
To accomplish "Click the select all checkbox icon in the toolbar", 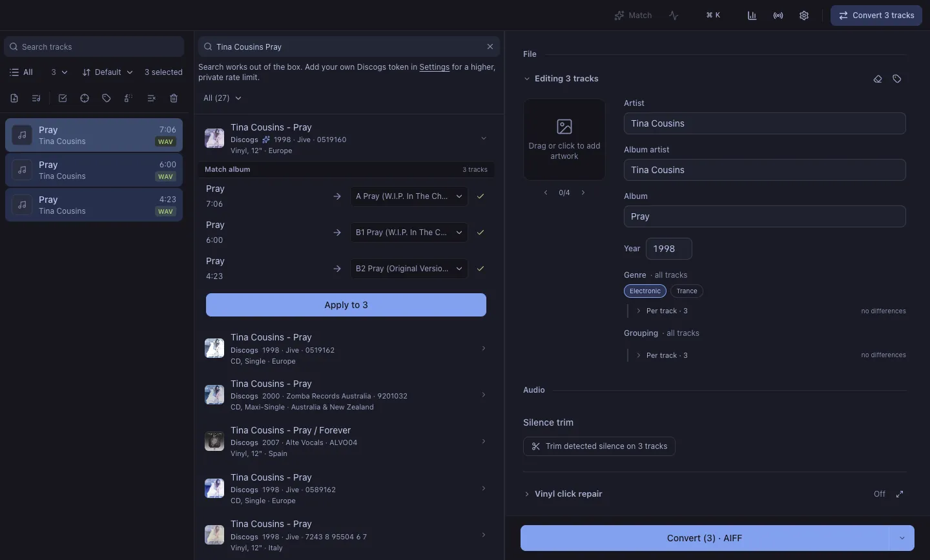I will pos(63,98).
